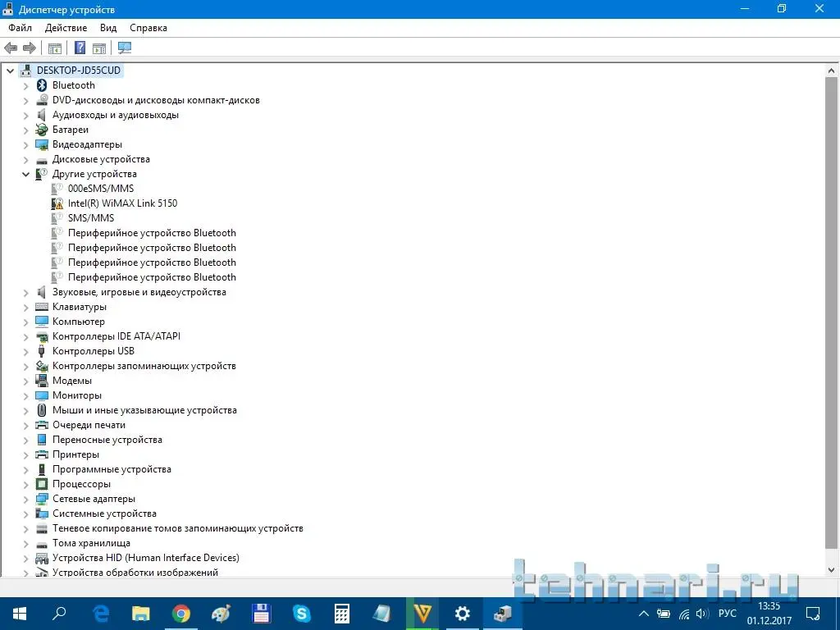Expand Контроллеры IDE ATA/ATAPI category
Screen dimensions: 840x630
[25, 337]
